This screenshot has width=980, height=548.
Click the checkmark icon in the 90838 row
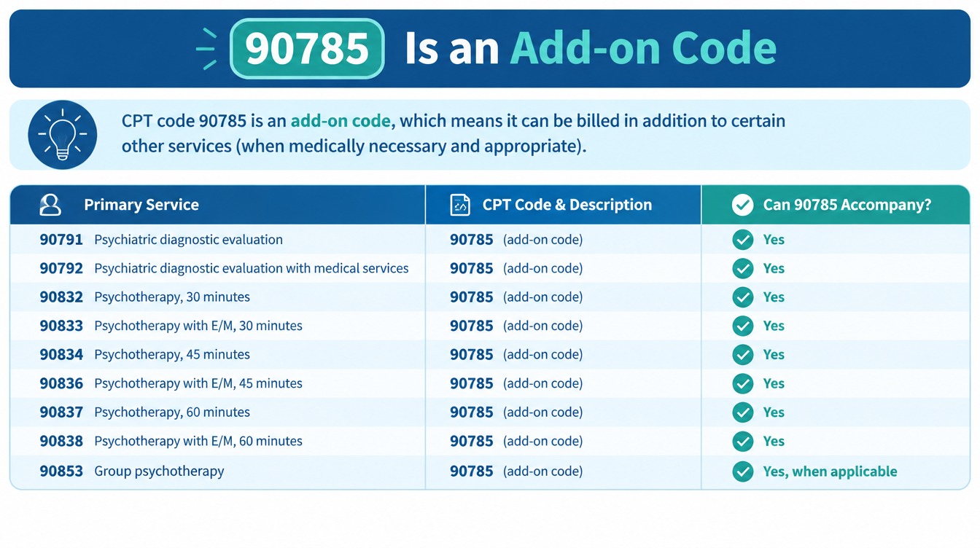(x=742, y=441)
